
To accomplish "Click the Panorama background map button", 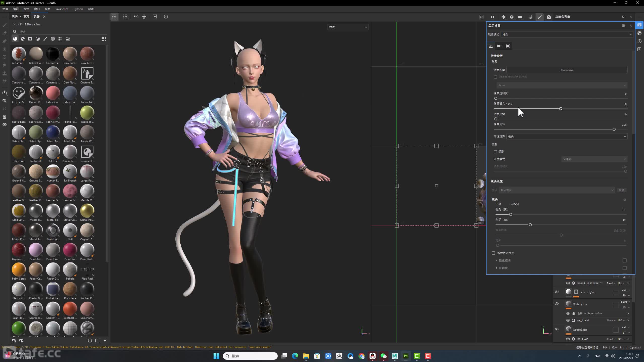I will 567,70.
